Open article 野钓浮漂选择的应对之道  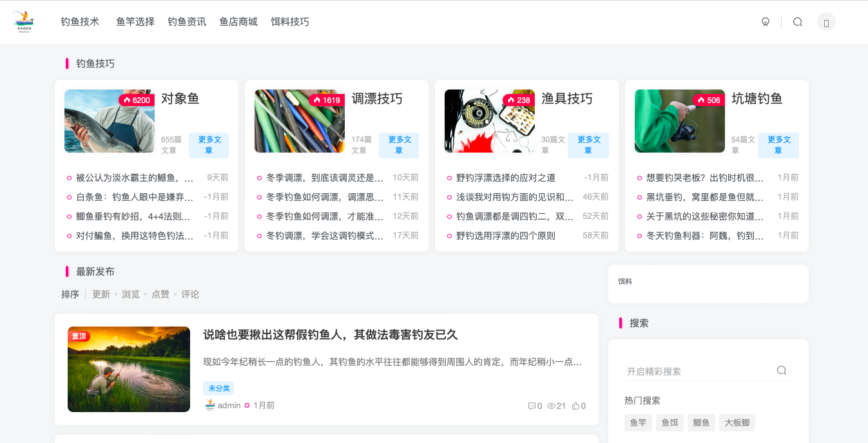pyautogui.click(x=506, y=178)
